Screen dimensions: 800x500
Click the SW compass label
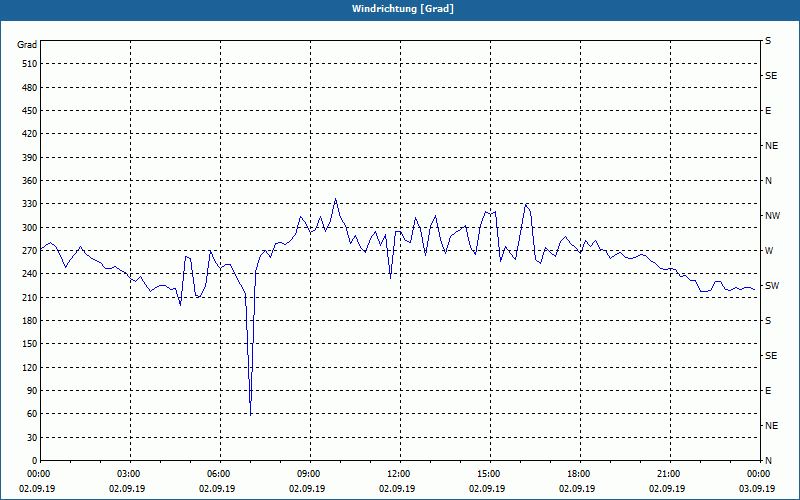pyautogui.click(x=772, y=286)
